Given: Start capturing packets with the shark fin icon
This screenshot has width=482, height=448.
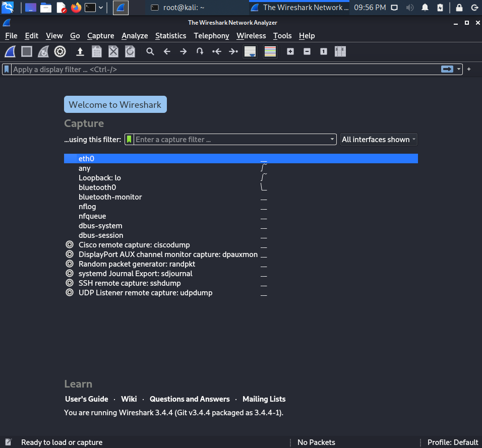Looking at the screenshot, I should click(x=10, y=51).
